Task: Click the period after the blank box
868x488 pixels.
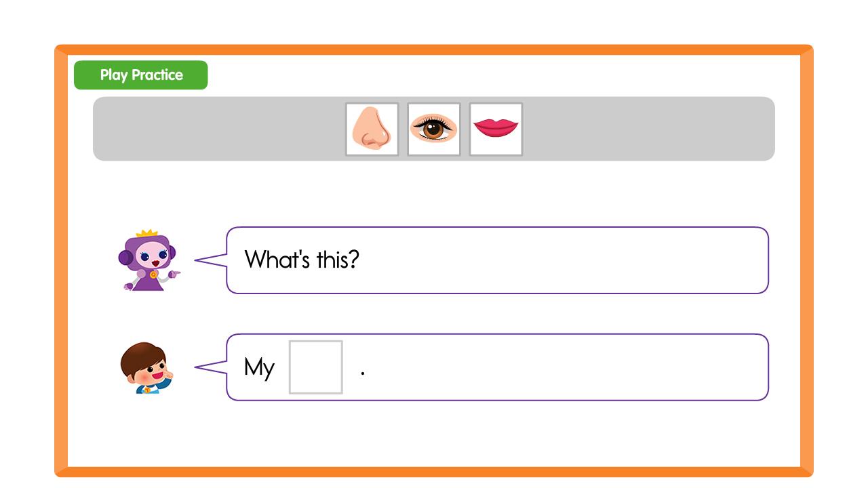Action: [363, 373]
